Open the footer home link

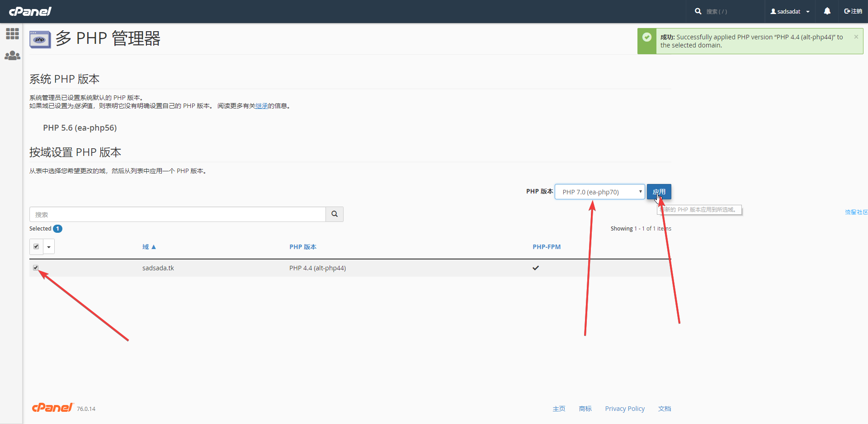click(x=559, y=409)
